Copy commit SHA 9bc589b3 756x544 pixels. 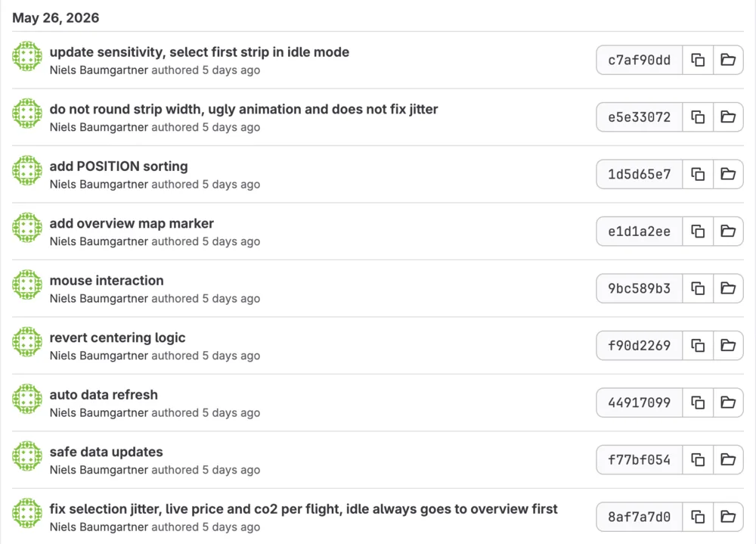698,288
